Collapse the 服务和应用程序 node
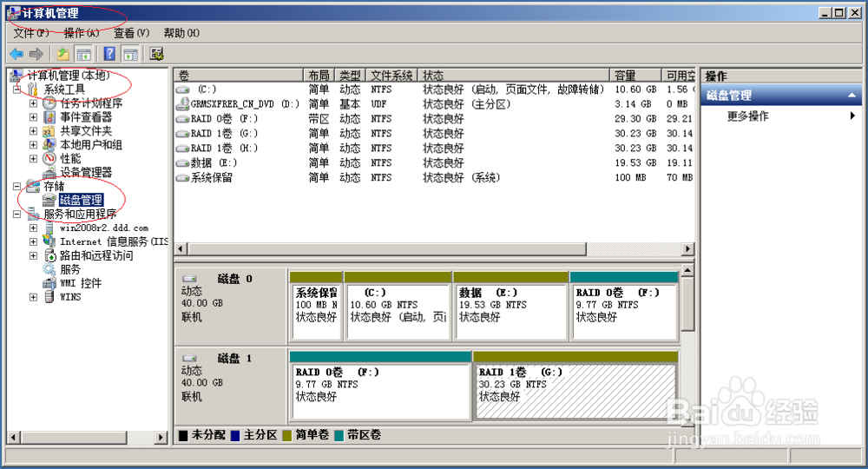Viewport: 868px width, 469px height. (x=16, y=214)
